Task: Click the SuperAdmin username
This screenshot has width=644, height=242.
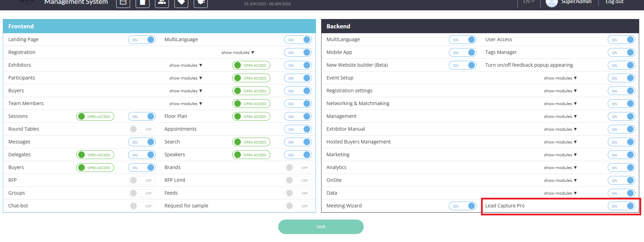Action: point(576,2)
